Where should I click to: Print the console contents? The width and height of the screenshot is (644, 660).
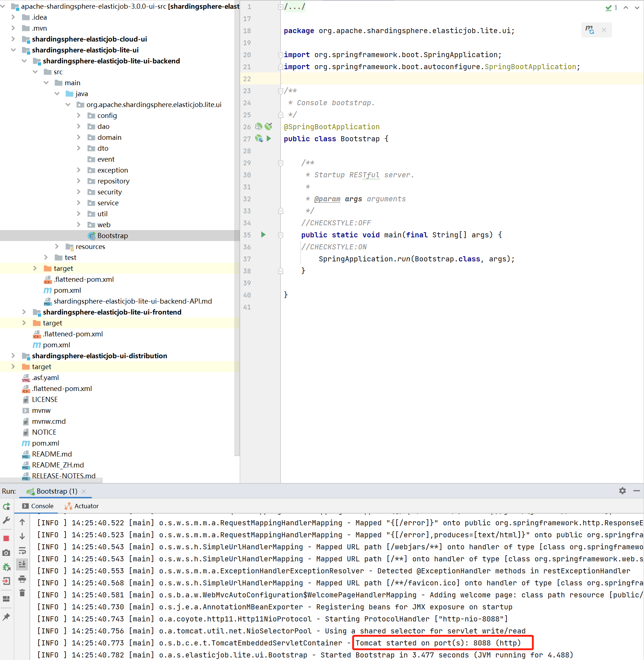[x=23, y=580]
